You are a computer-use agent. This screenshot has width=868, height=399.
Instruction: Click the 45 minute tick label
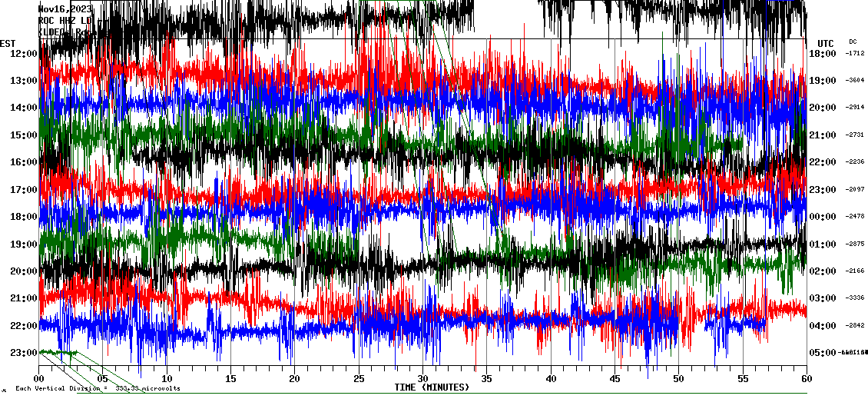615,378
